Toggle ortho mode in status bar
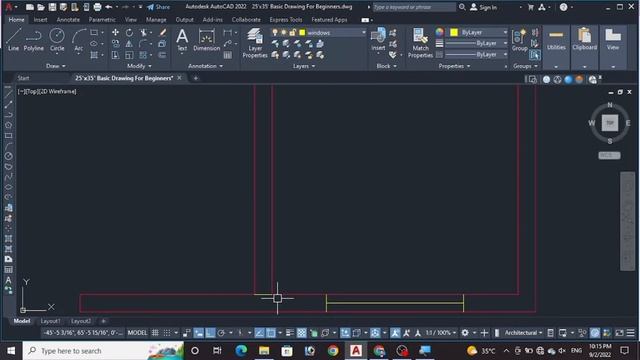The image size is (640, 360). coord(210,333)
